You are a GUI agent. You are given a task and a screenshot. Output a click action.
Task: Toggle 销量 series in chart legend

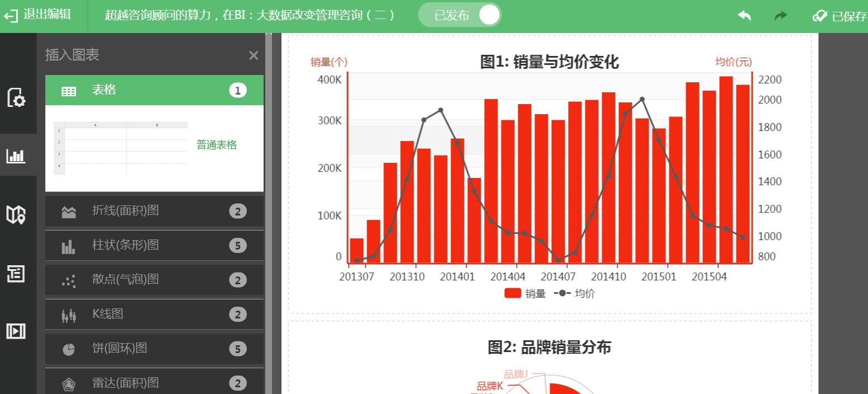[x=525, y=293]
